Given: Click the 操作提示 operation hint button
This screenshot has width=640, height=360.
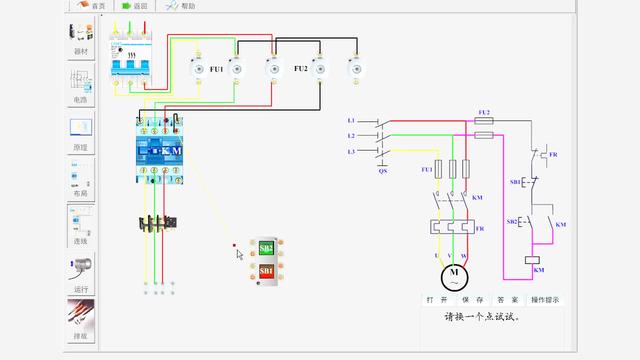Looking at the screenshot, I should tap(545, 300).
